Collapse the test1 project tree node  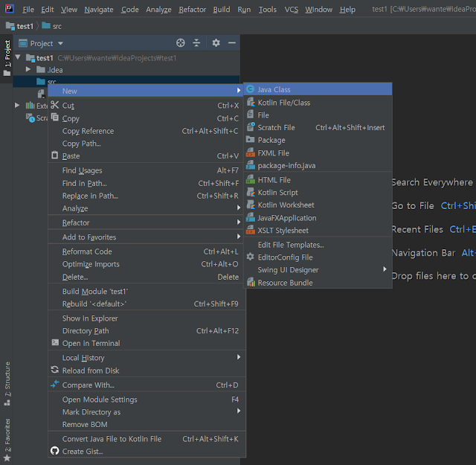click(18, 57)
